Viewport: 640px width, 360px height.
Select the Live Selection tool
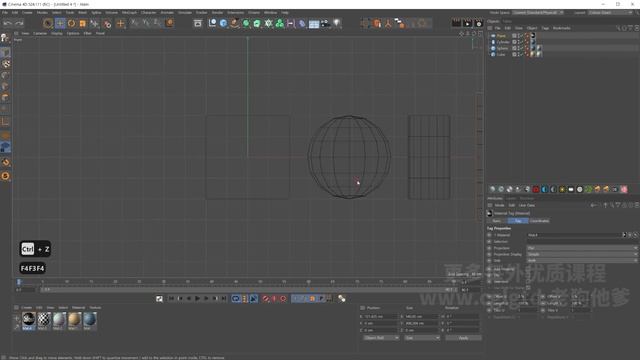[x=48, y=24]
